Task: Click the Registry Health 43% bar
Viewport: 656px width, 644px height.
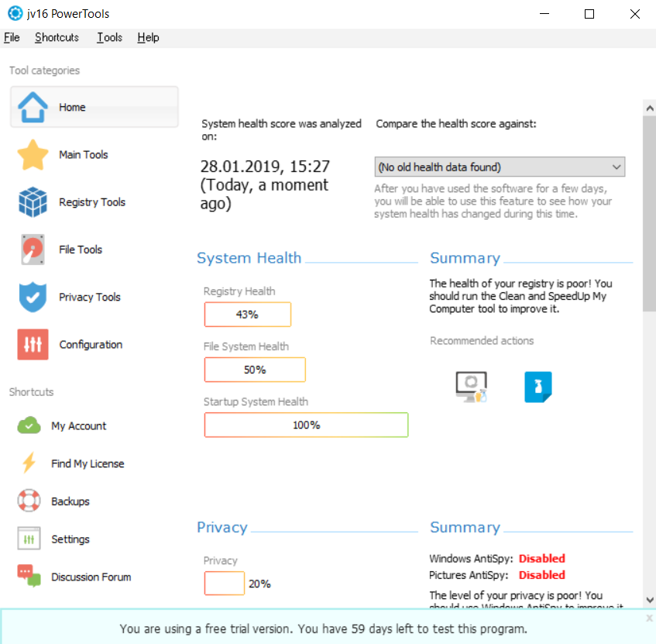Action: (248, 315)
